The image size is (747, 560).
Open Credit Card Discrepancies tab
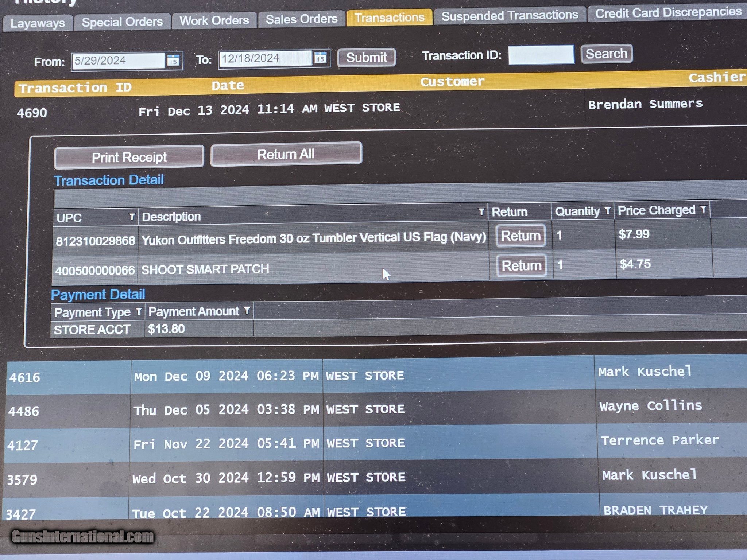(667, 13)
